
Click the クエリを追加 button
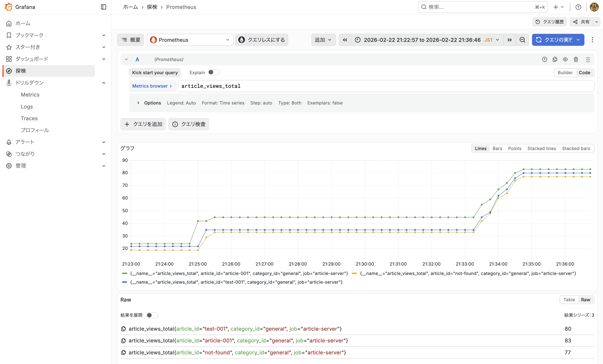pos(143,124)
